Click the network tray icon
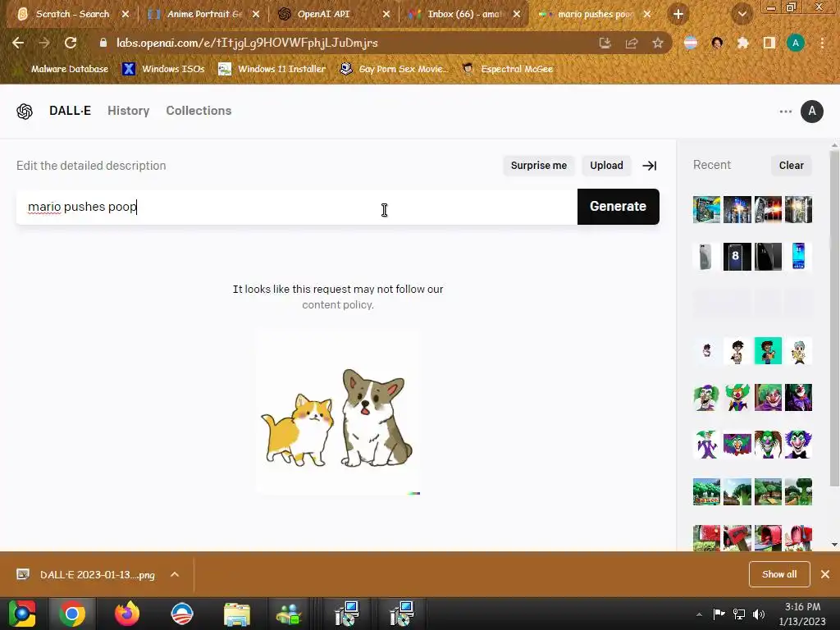The width and height of the screenshot is (840, 630). pyautogui.click(x=739, y=614)
